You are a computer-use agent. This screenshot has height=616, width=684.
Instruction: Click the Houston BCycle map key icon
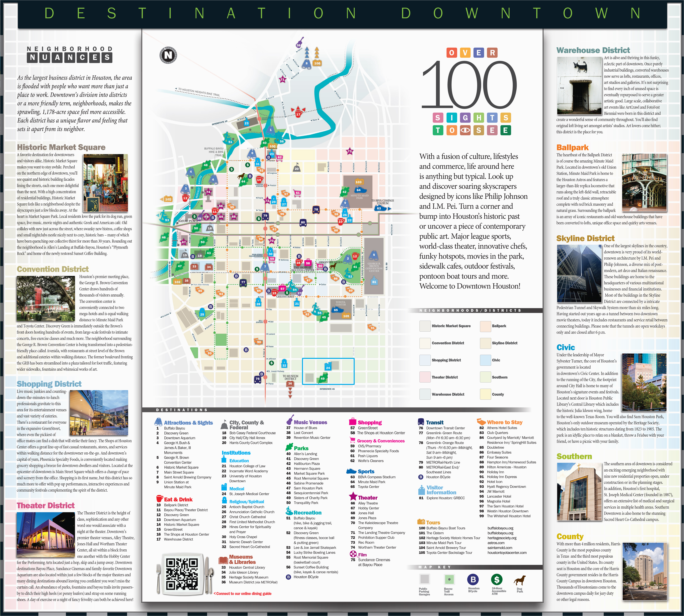point(473,579)
